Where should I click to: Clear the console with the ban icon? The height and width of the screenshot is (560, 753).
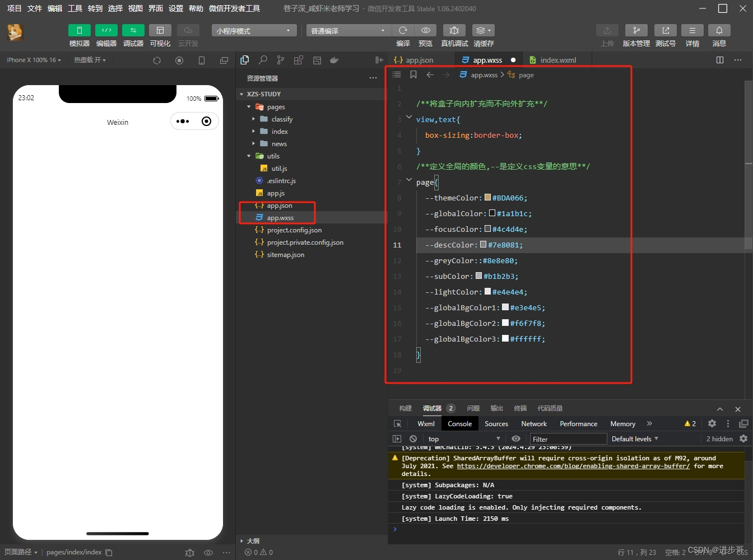coord(413,439)
